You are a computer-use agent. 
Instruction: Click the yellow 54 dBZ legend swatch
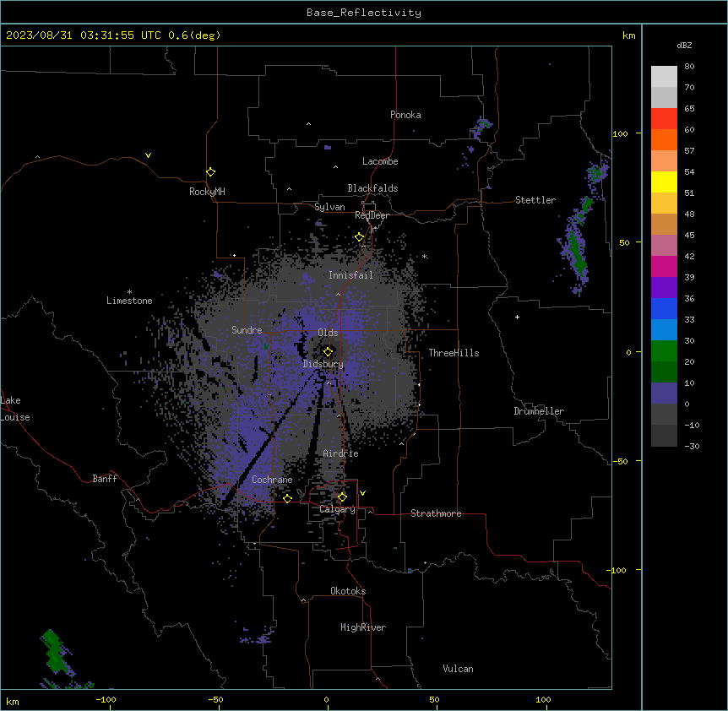[x=664, y=182]
